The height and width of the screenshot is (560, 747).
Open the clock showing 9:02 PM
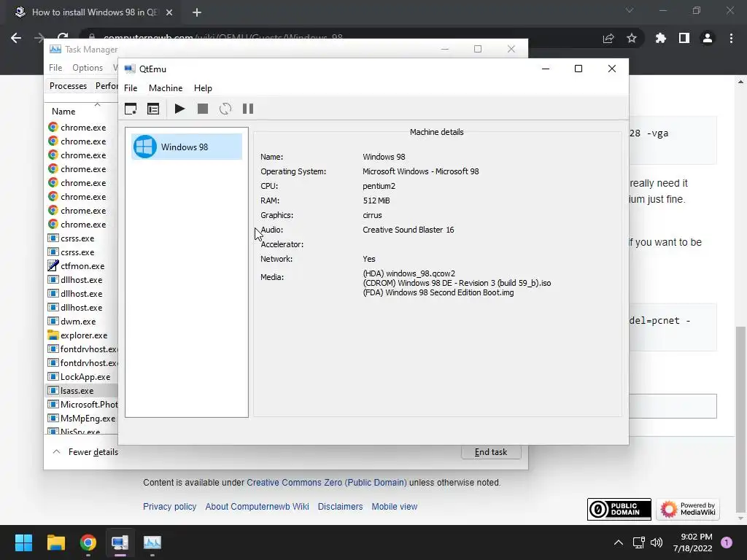coord(693,542)
